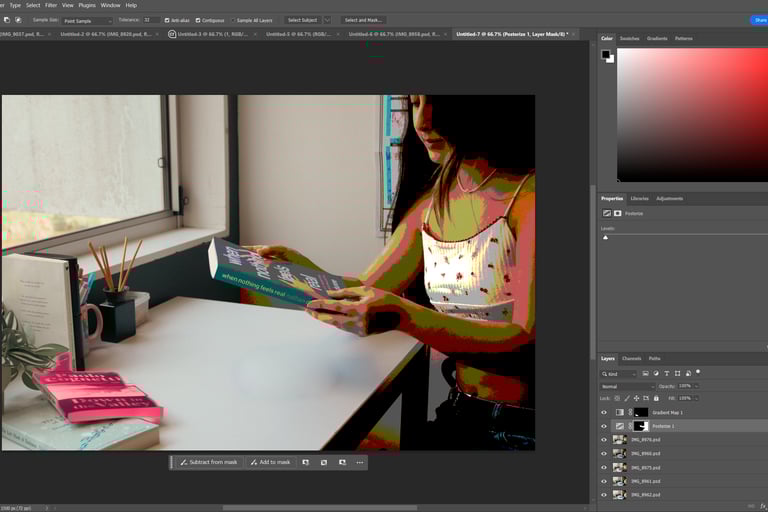Lock position move icon in Layers panel
Viewport: 768px width, 512px height.
[636, 398]
